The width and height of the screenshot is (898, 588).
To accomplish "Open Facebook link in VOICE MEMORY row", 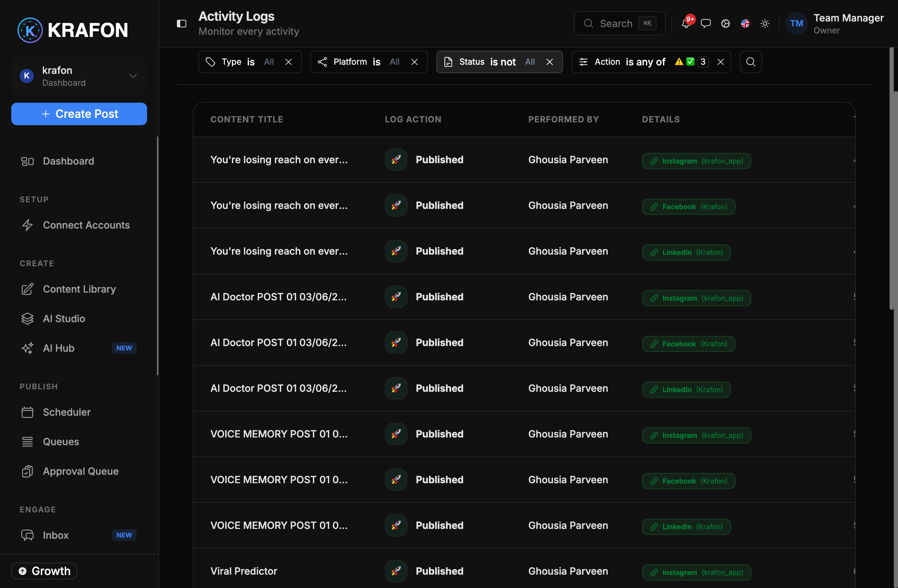I will [689, 481].
